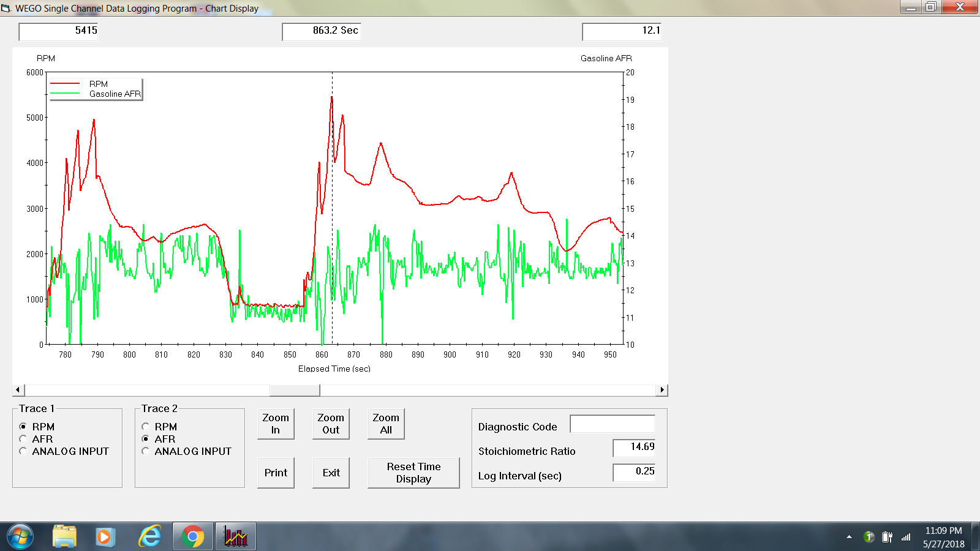Viewport: 980px width, 551px height.
Task: Click the taskbar clock showing 11:09 PM
Action: (x=943, y=537)
